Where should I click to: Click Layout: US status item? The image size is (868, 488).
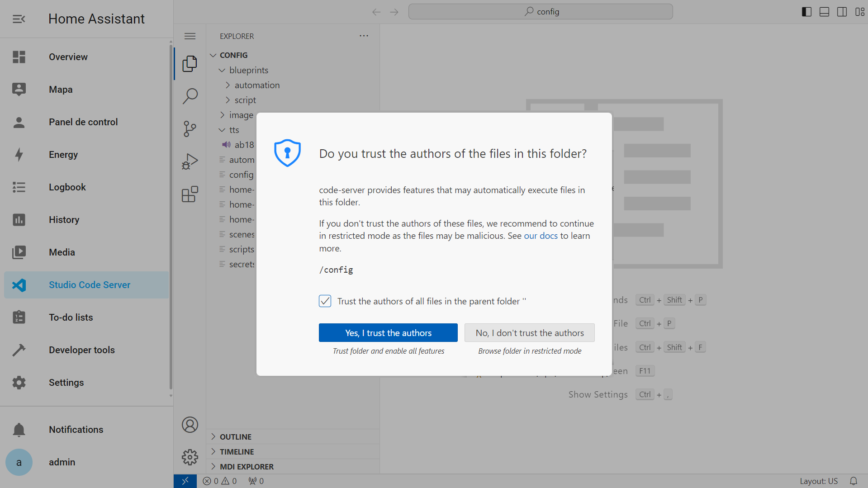click(x=818, y=481)
